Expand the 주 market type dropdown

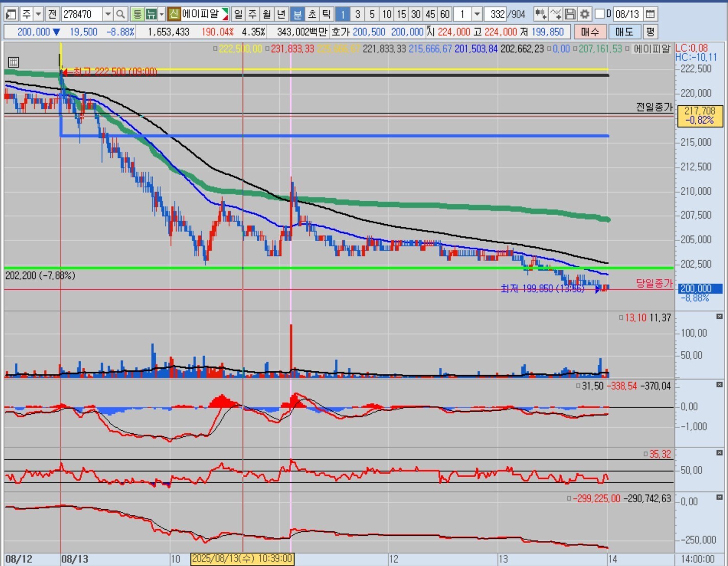(38, 14)
